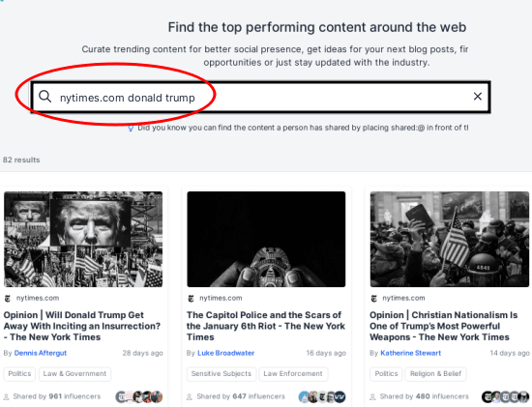The image size is (532, 407).
Task: Open the Trump rally collage thumbnail
Action: point(83,239)
